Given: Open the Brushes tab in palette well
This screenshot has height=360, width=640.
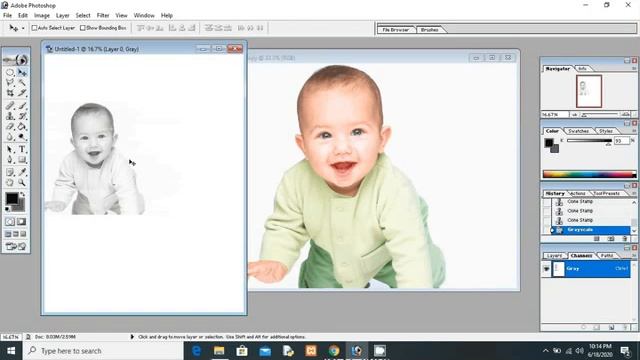Looking at the screenshot, I should 429,30.
